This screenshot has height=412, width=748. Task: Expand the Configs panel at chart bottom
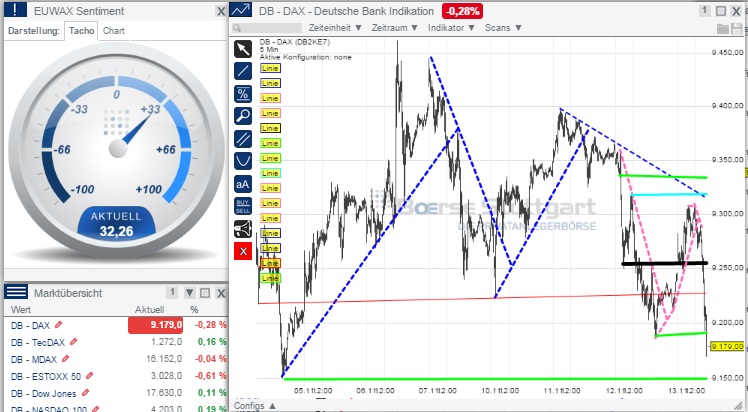[x=256, y=406]
